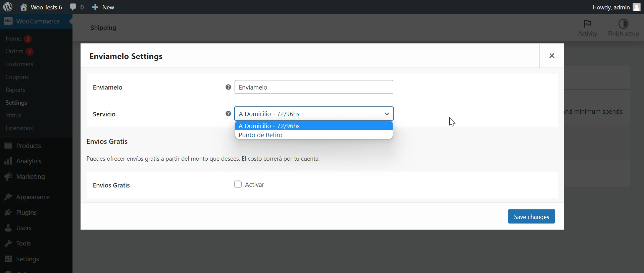Click the Products menu icon
The image size is (644, 273).
(8, 146)
